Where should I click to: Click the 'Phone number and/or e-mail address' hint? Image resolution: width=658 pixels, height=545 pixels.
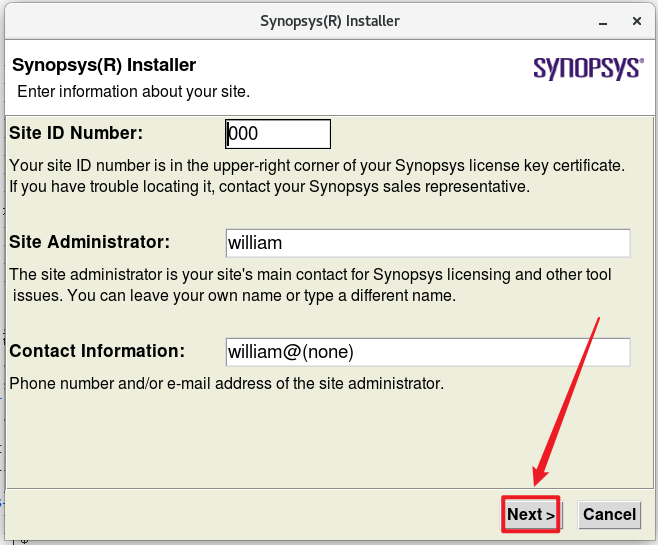(x=227, y=383)
